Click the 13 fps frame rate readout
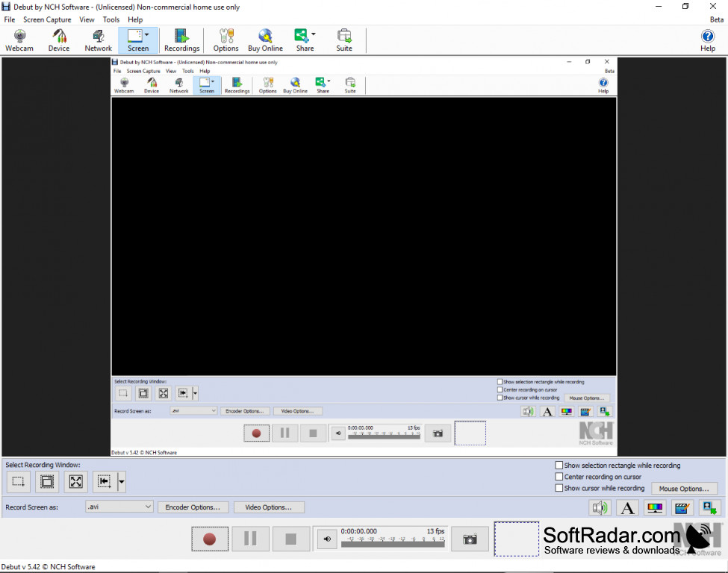 click(x=436, y=531)
